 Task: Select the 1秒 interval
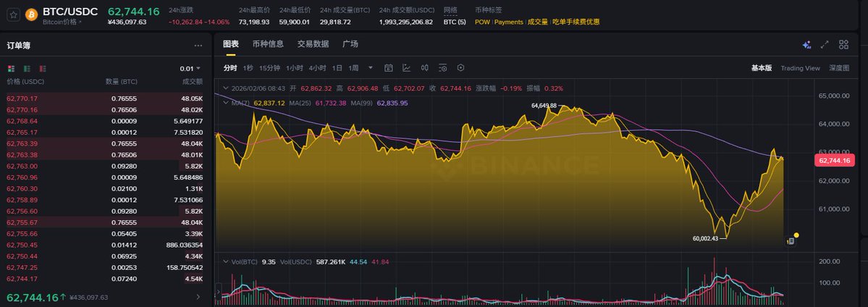tap(248, 68)
